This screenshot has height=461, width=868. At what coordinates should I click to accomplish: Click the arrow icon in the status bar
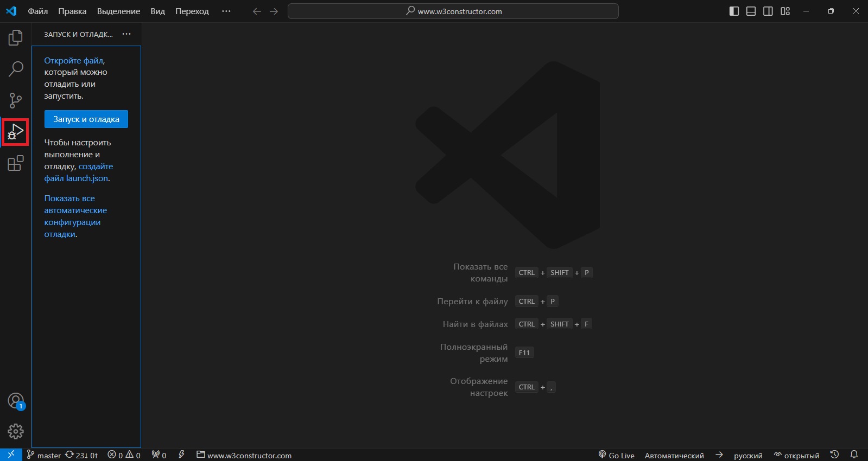pos(719,455)
